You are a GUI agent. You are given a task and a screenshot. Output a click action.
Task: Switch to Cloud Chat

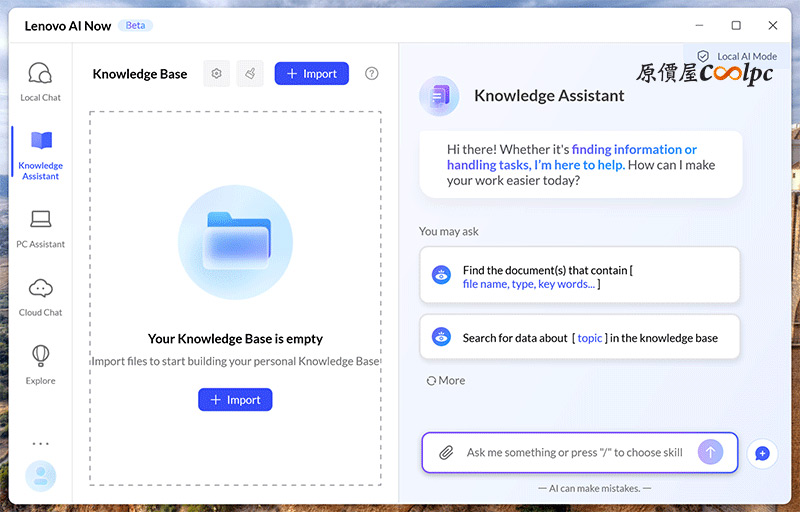(40, 296)
